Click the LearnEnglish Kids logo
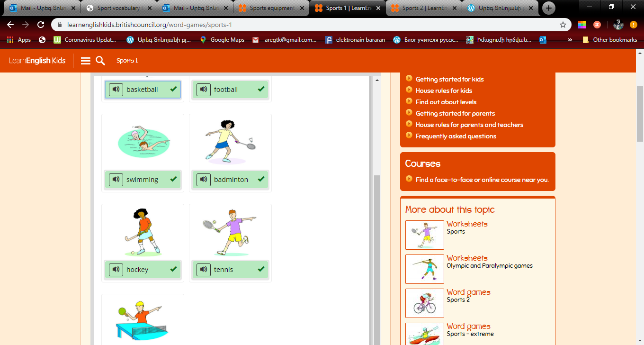The height and width of the screenshot is (345, 644). pos(37,61)
